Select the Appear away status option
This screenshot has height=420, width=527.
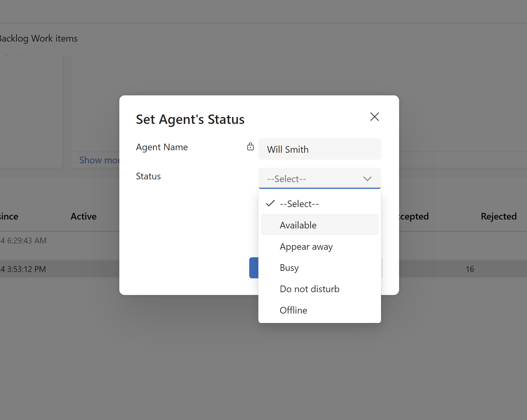pos(319,246)
